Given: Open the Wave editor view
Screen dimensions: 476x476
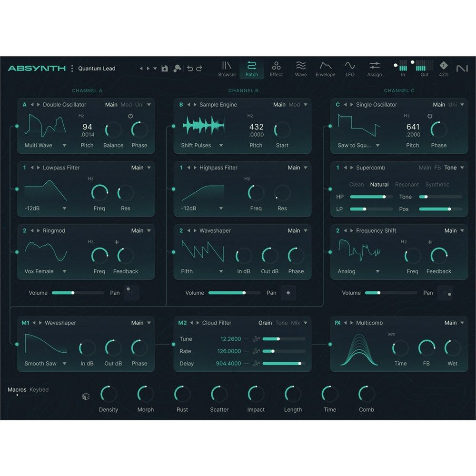Looking at the screenshot, I should [x=300, y=69].
